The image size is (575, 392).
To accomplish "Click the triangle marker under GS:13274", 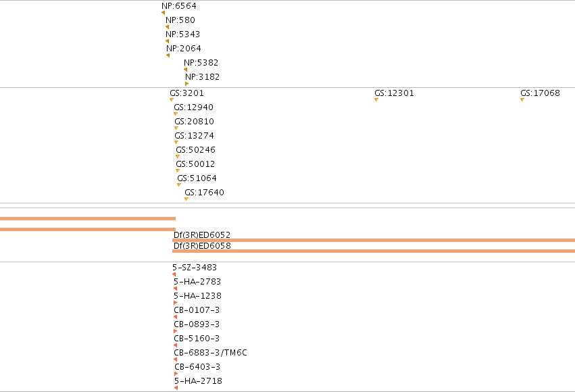I will pos(176,143).
